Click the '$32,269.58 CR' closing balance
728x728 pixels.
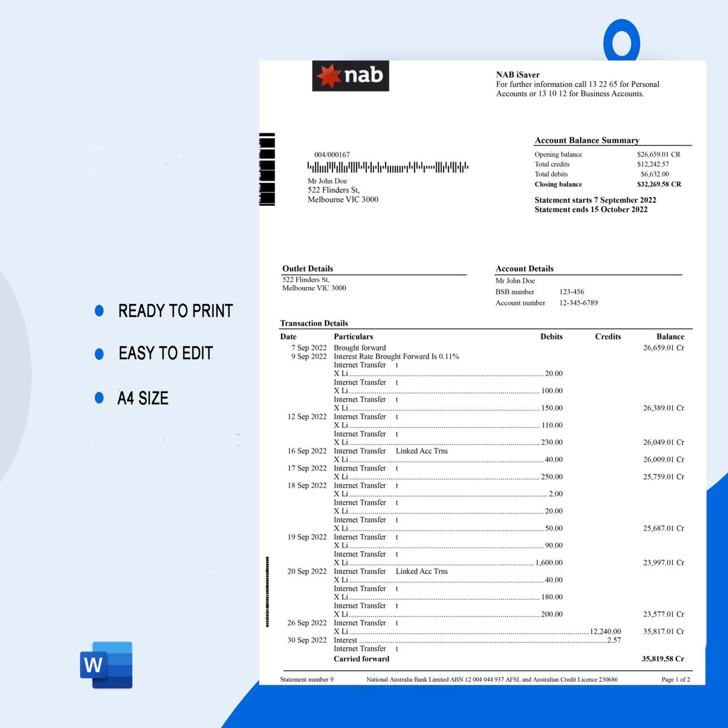[x=659, y=184]
